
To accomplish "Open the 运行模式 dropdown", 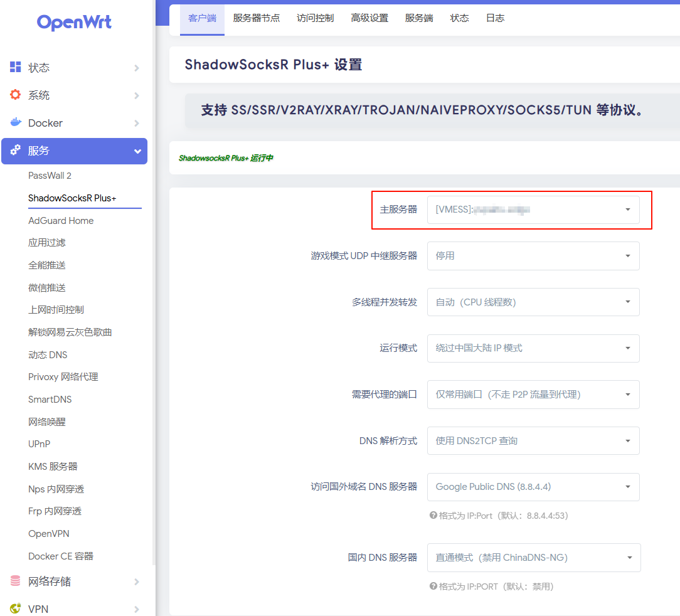I will point(533,348).
